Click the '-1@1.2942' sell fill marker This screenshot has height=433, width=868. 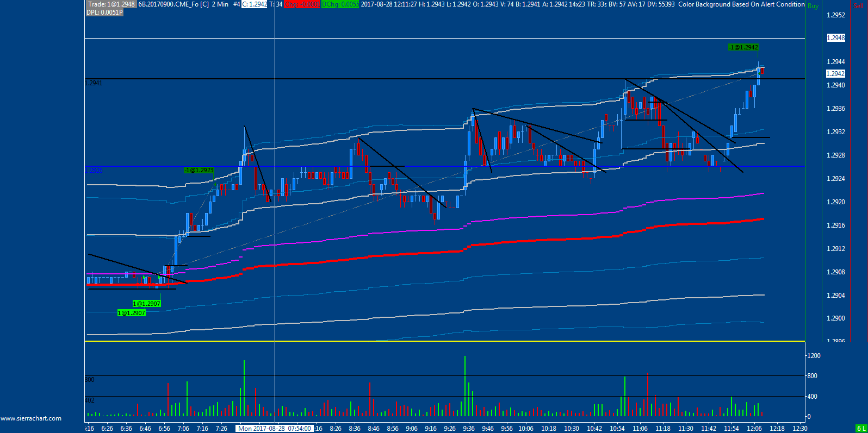click(743, 47)
